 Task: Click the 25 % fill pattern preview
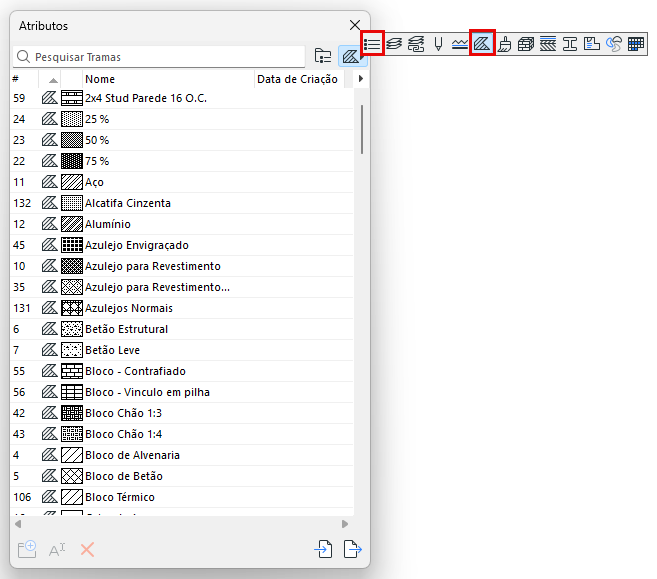(72, 119)
